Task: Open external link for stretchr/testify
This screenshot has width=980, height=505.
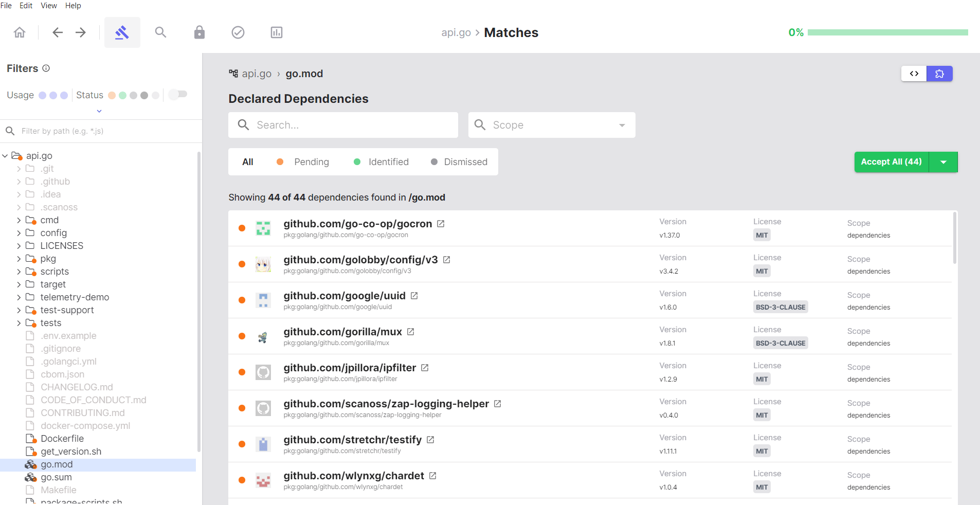Action: [430, 440]
